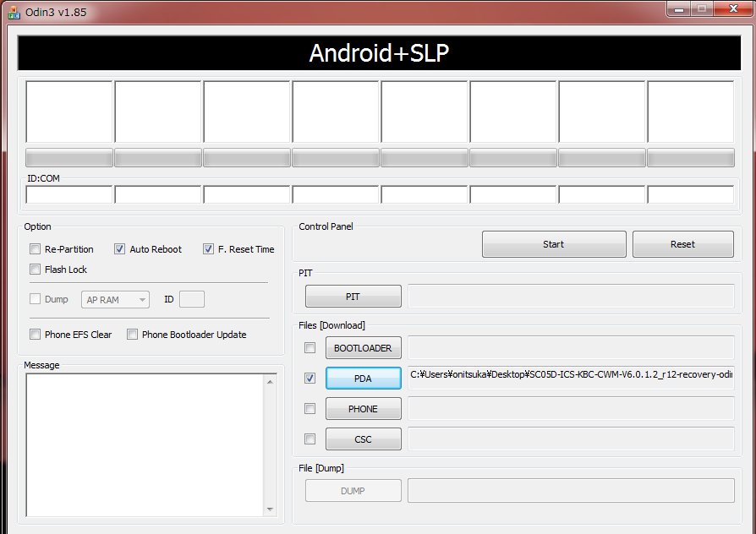Click the Message log up arrow

(270, 382)
